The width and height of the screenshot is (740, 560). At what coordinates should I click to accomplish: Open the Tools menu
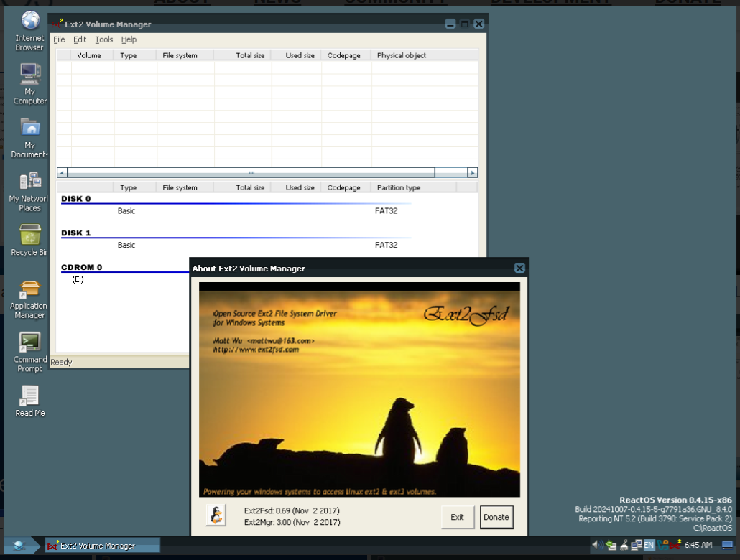[103, 39]
